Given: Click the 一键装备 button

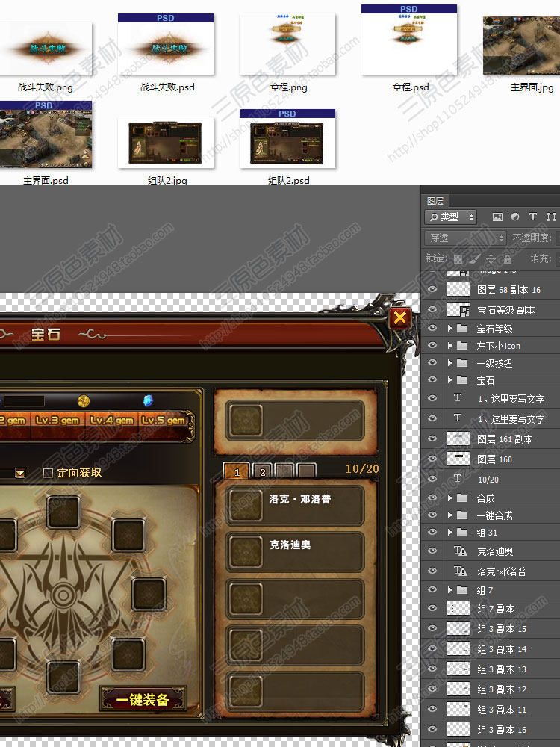Looking at the screenshot, I should click(x=143, y=699).
